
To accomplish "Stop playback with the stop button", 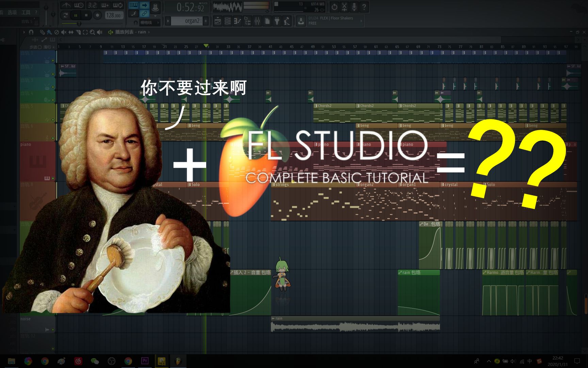I will tap(86, 15).
